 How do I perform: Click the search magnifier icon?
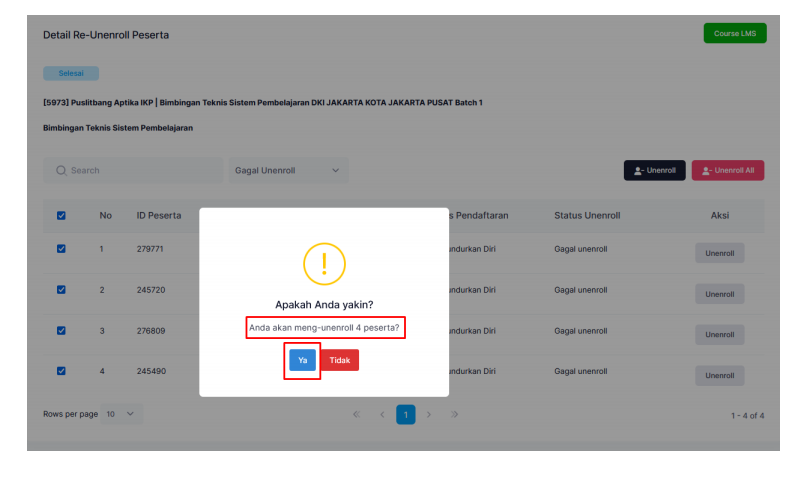coord(61,170)
